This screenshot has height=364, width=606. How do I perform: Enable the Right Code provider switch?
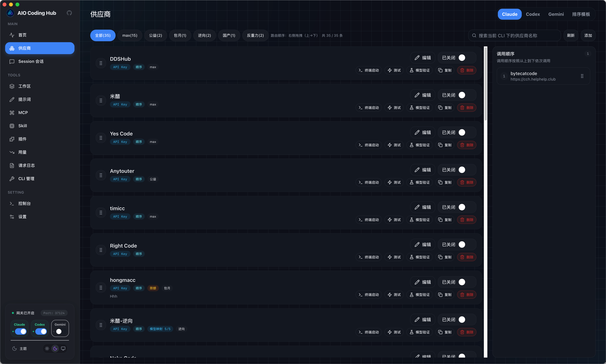465,244
